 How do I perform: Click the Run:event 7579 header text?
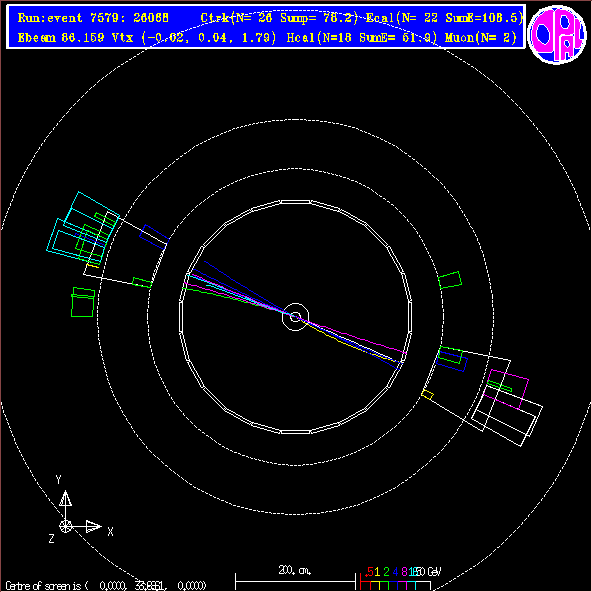point(93,18)
